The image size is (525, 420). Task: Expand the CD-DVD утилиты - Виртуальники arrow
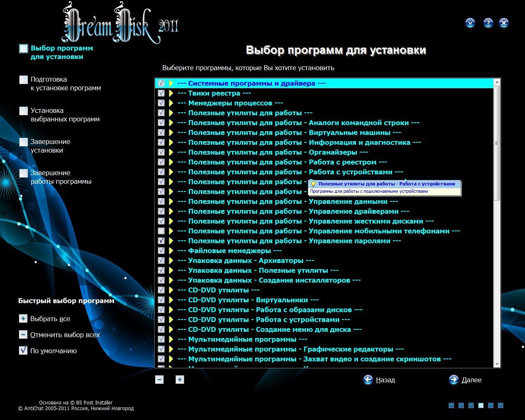(171, 300)
